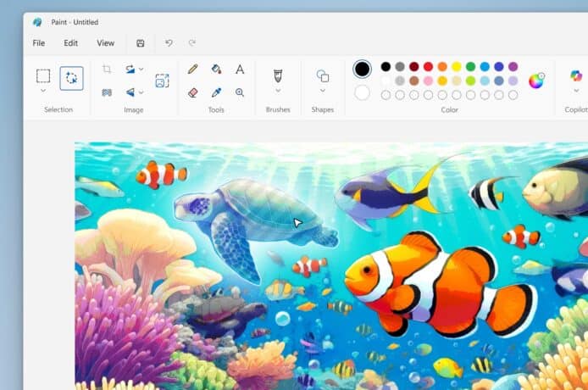Expand the selection options chevron
This screenshot has width=588, height=390.
coord(43,91)
